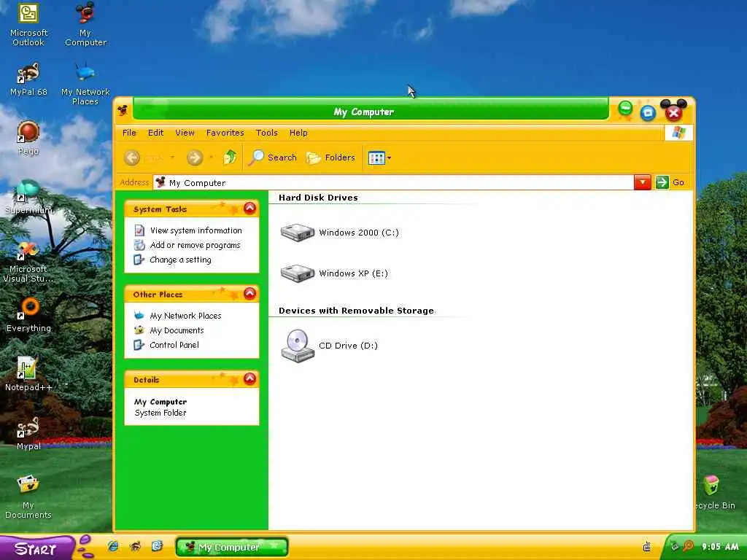Click the third quick launch icon
The height and width of the screenshot is (560, 747).
[x=158, y=545]
